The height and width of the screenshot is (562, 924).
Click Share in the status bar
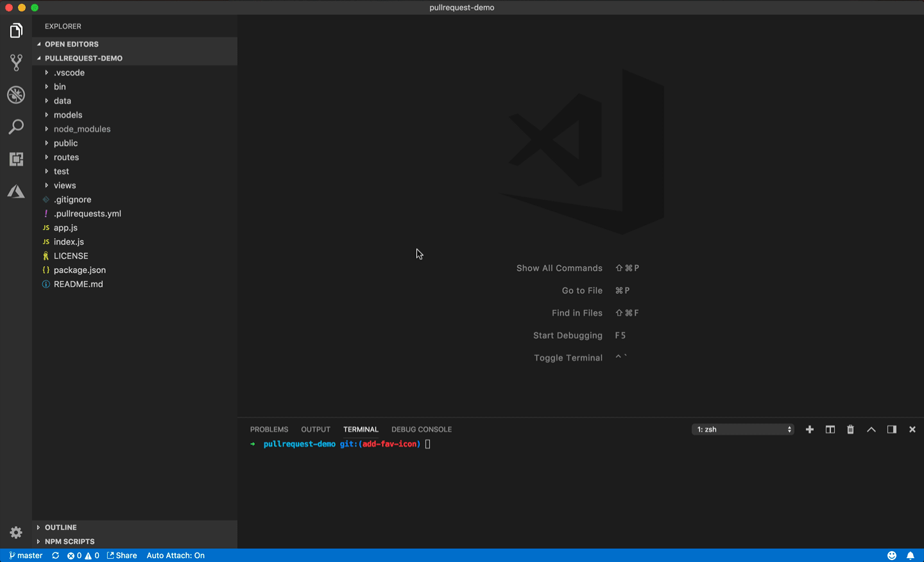(122, 555)
